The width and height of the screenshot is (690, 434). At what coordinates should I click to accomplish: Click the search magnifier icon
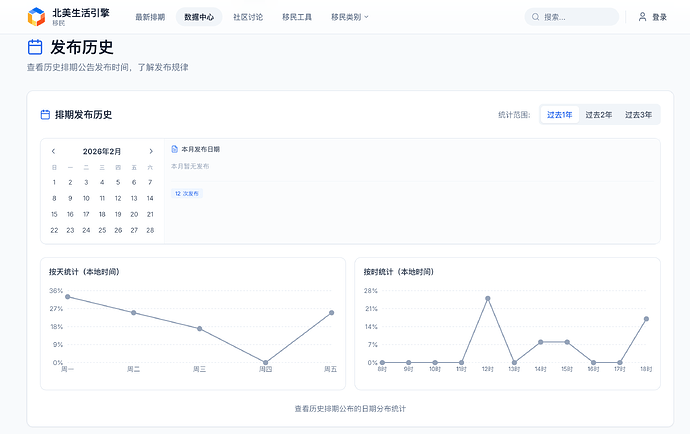coord(536,17)
